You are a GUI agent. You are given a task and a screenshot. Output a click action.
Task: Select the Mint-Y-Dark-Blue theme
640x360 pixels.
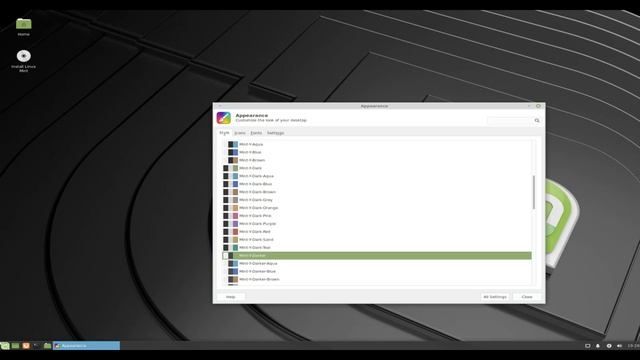coord(377,184)
